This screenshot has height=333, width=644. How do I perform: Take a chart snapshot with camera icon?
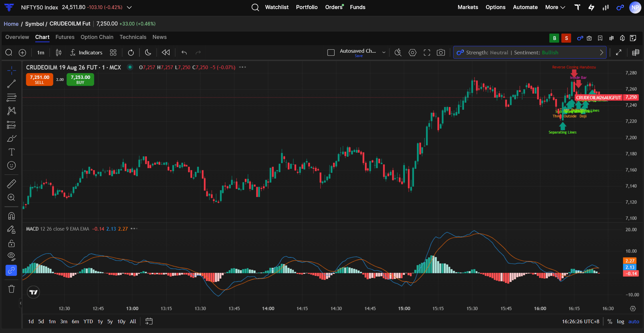pyautogui.click(x=441, y=53)
